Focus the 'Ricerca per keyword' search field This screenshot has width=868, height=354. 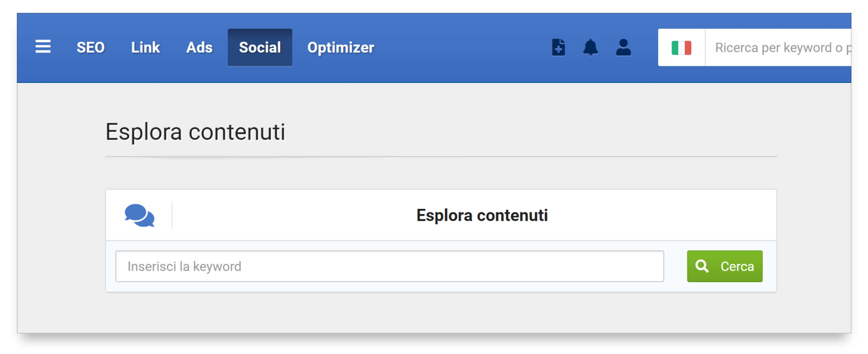(778, 48)
